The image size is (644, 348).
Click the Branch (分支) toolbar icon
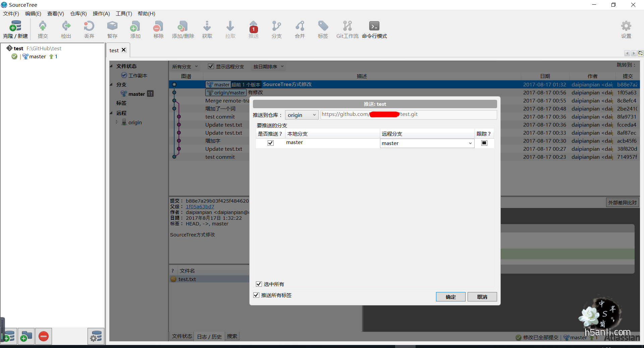tap(277, 29)
